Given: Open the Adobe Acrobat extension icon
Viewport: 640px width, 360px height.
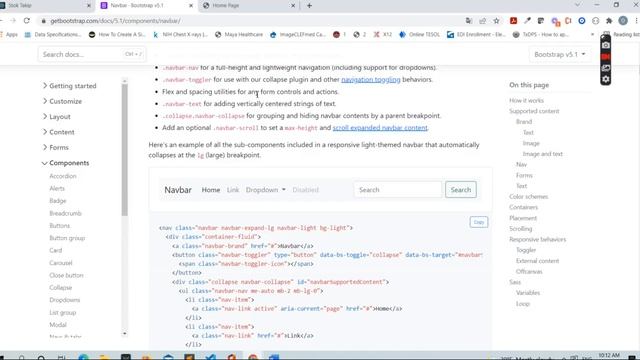Looking at the screenshot, I should coord(513,21).
